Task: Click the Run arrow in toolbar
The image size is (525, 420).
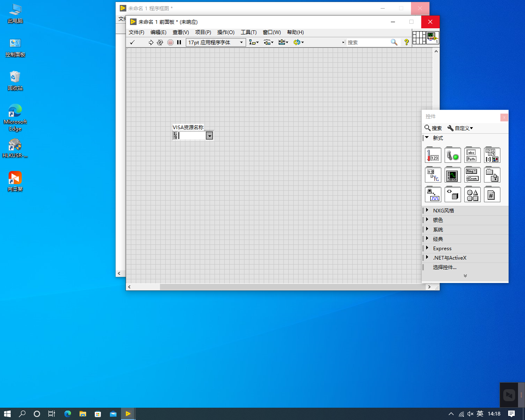Action: point(151,42)
